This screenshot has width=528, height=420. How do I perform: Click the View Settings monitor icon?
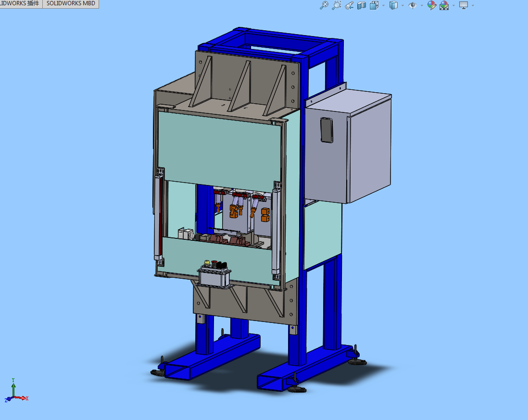point(464,5)
